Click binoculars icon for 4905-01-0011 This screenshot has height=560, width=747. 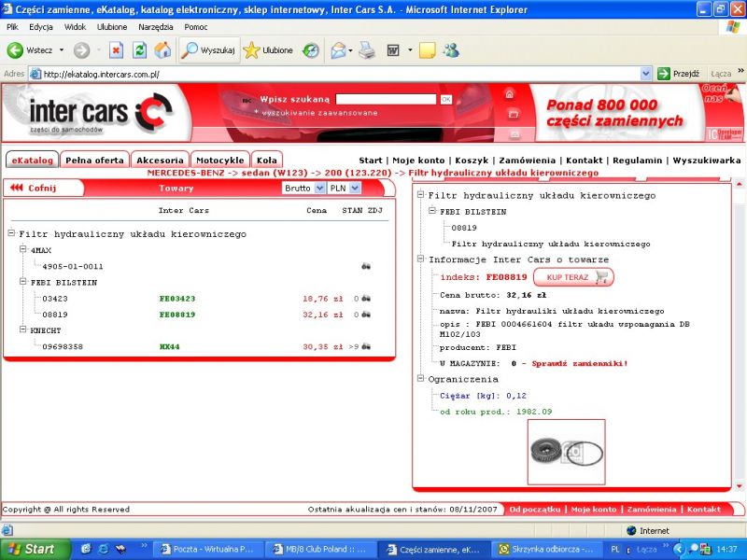pos(366,266)
